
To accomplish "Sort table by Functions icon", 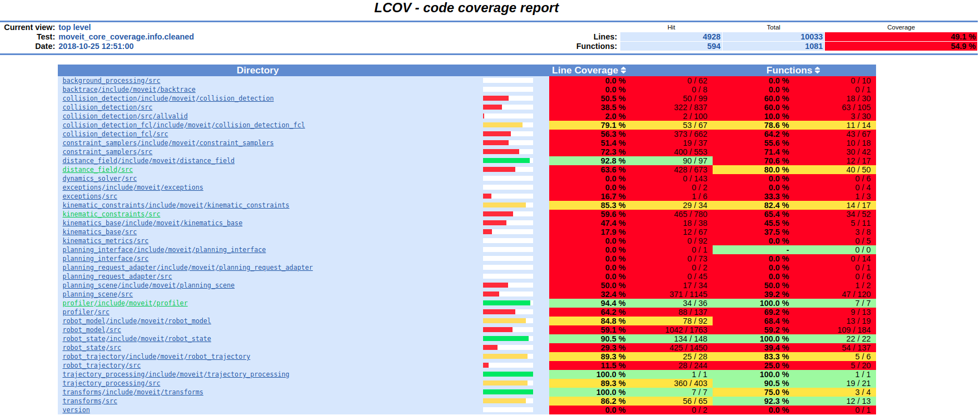I will 817,71.
